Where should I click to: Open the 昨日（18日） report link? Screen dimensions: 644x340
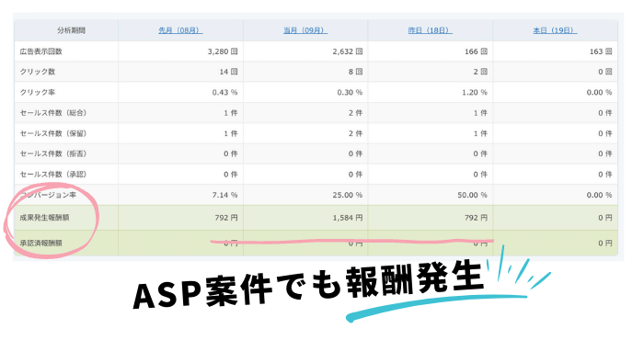click(430, 30)
